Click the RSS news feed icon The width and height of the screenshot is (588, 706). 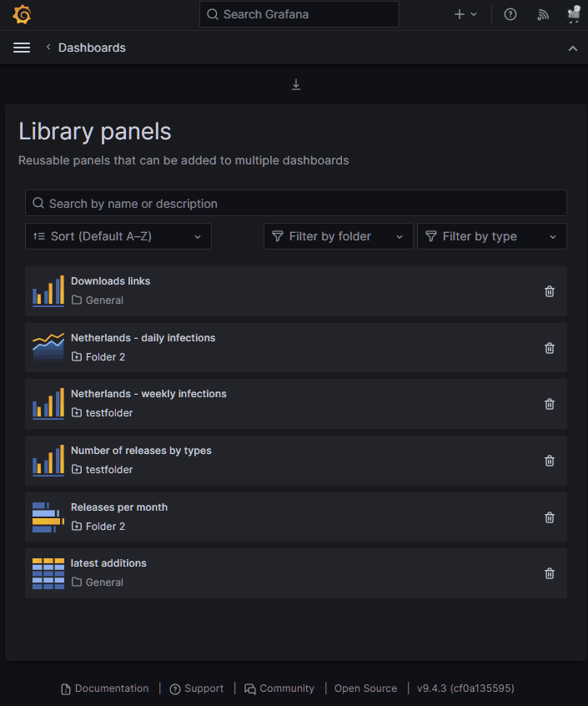pyautogui.click(x=542, y=14)
